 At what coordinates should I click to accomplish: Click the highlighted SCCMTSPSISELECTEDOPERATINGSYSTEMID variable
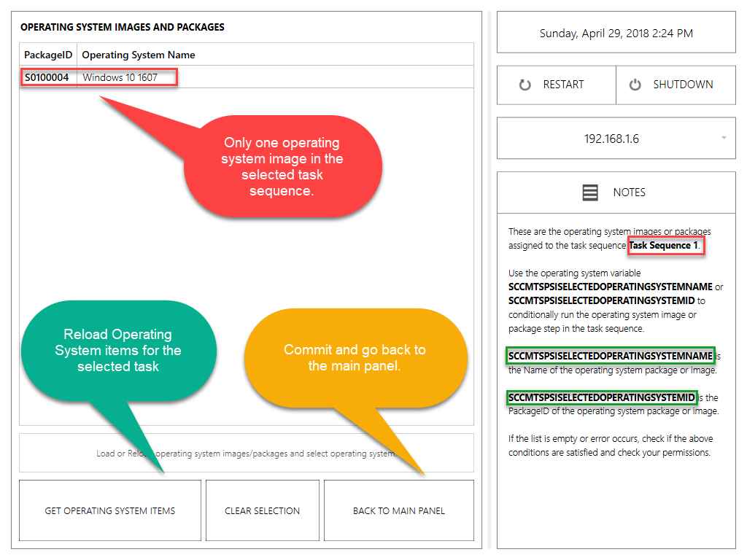602,397
